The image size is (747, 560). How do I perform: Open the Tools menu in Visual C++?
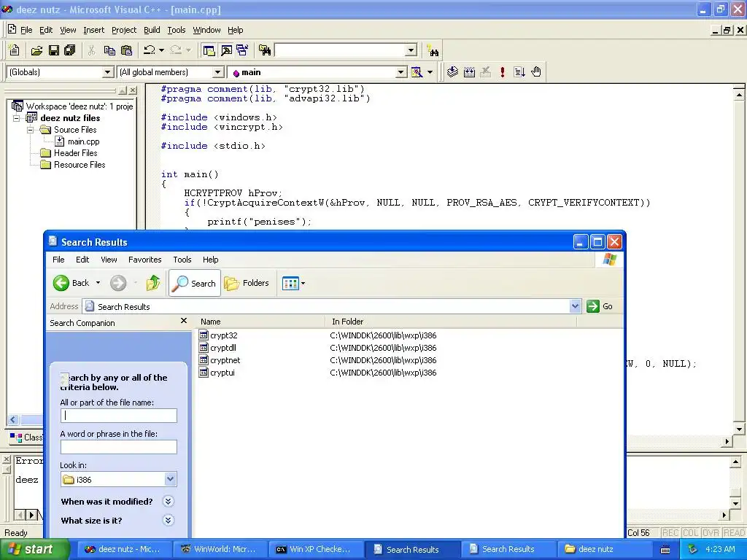click(x=177, y=30)
